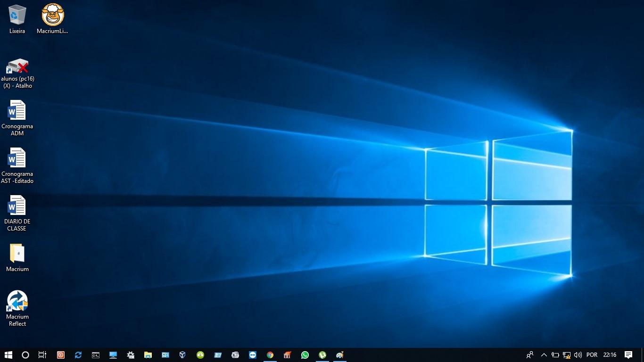Launch Command Prompt from the taskbar
644x362 pixels.
96,355
